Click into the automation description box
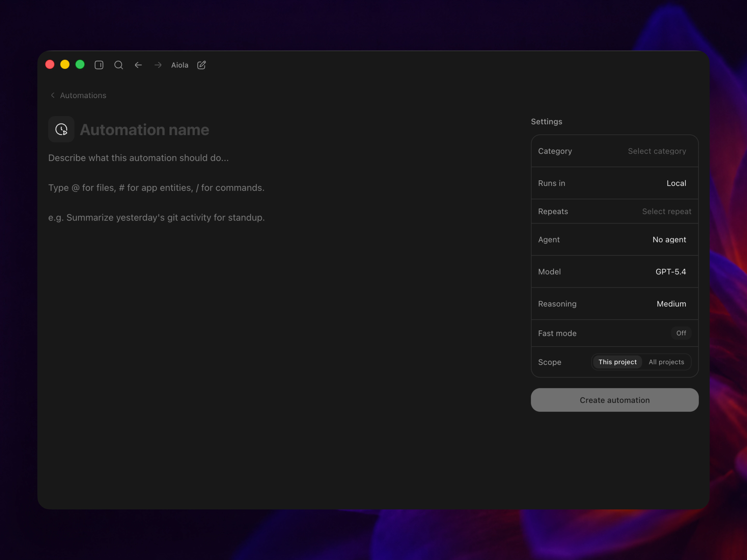This screenshot has width=747, height=560. (156, 188)
